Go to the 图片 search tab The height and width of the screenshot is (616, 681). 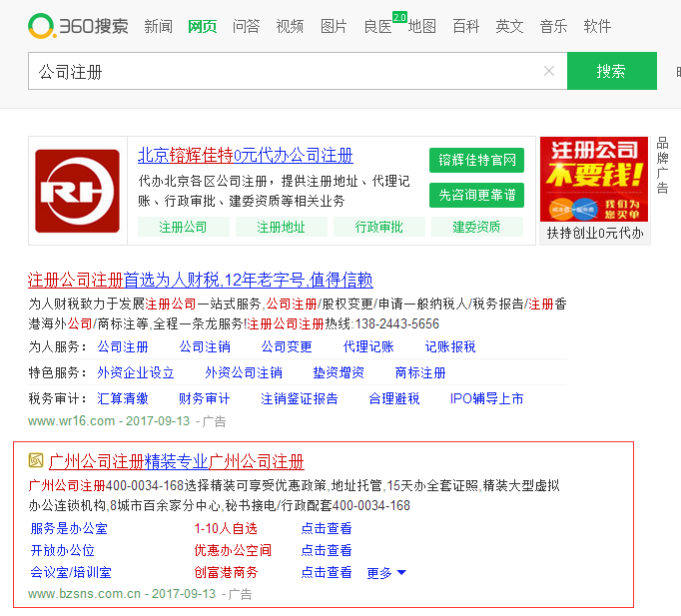point(334,26)
